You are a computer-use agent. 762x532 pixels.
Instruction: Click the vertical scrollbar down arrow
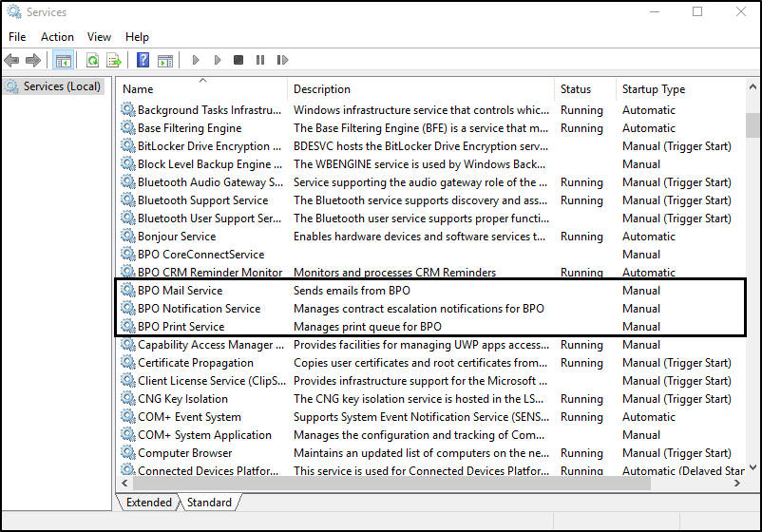[x=752, y=468]
